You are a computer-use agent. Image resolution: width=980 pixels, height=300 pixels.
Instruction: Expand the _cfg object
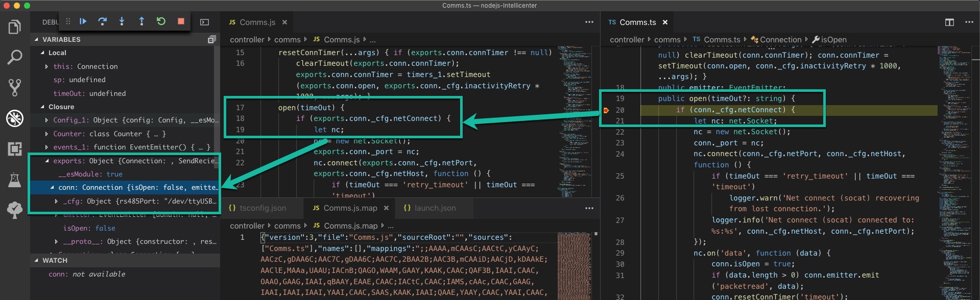[x=56, y=201]
